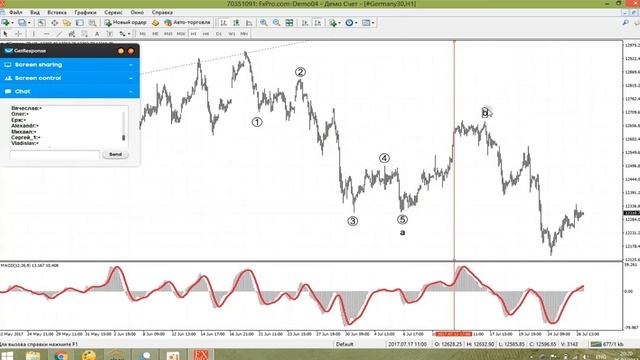Screen dimensions: 640x360
Task: Open the Вид menu
Action: [35, 13]
